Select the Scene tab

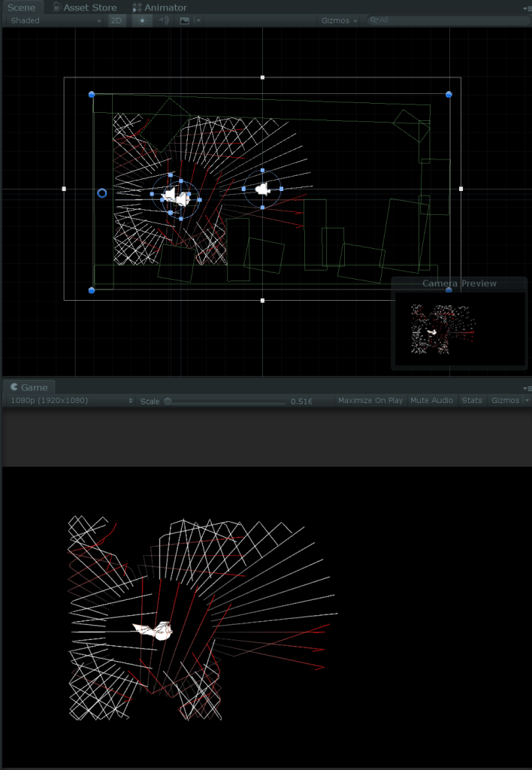pyautogui.click(x=21, y=8)
